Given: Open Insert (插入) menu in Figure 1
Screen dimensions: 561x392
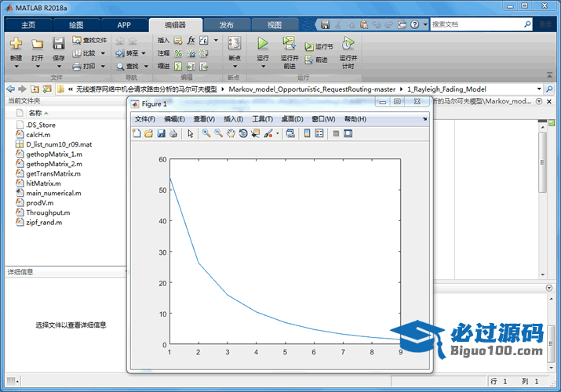Looking at the screenshot, I should click(233, 119).
